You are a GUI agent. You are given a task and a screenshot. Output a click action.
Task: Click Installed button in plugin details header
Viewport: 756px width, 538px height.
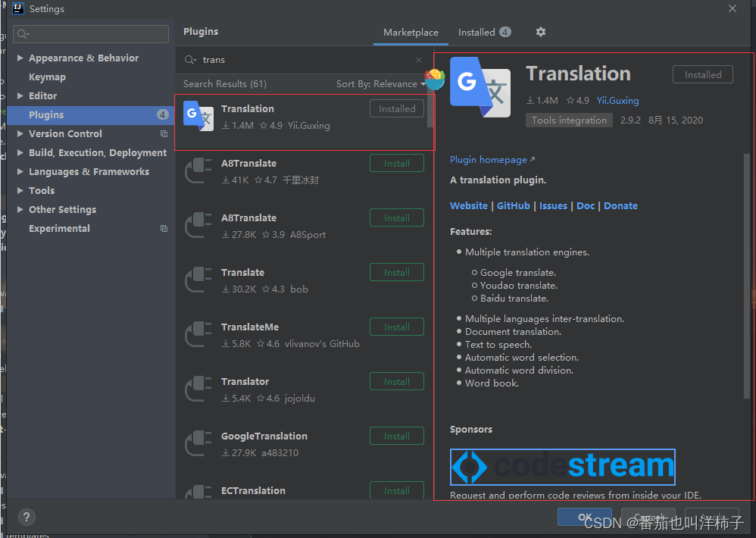(703, 75)
